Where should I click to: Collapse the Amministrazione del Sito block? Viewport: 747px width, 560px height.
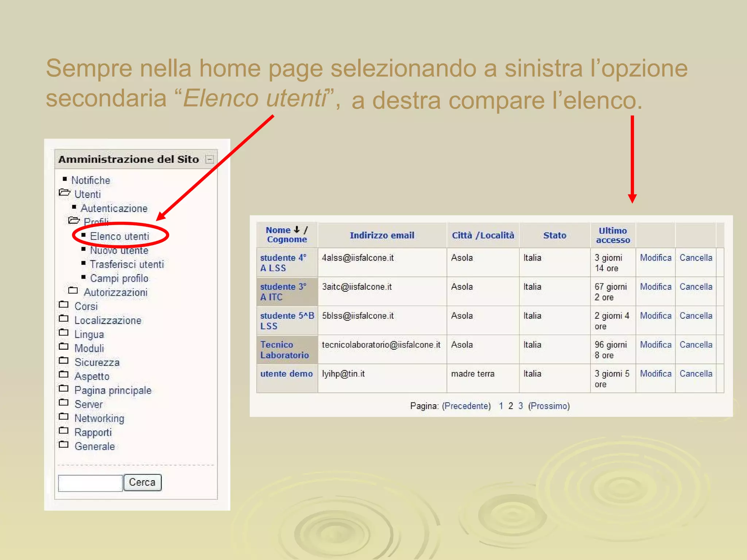(209, 159)
